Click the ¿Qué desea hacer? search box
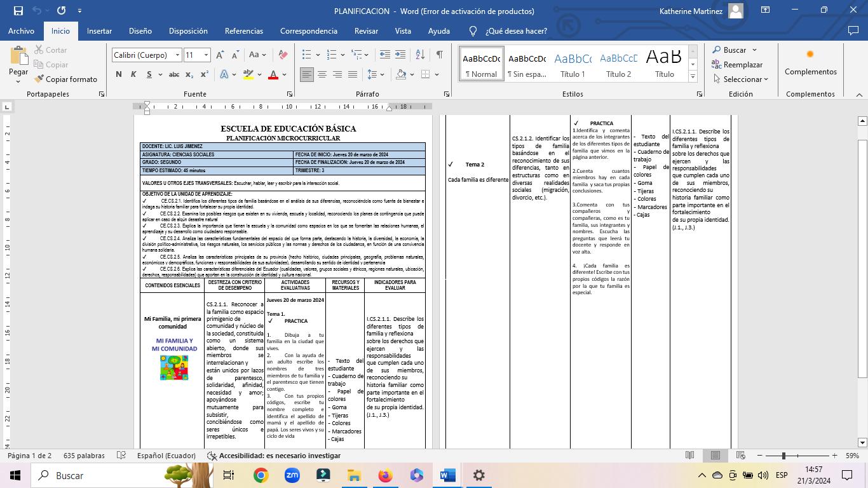 click(x=515, y=30)
